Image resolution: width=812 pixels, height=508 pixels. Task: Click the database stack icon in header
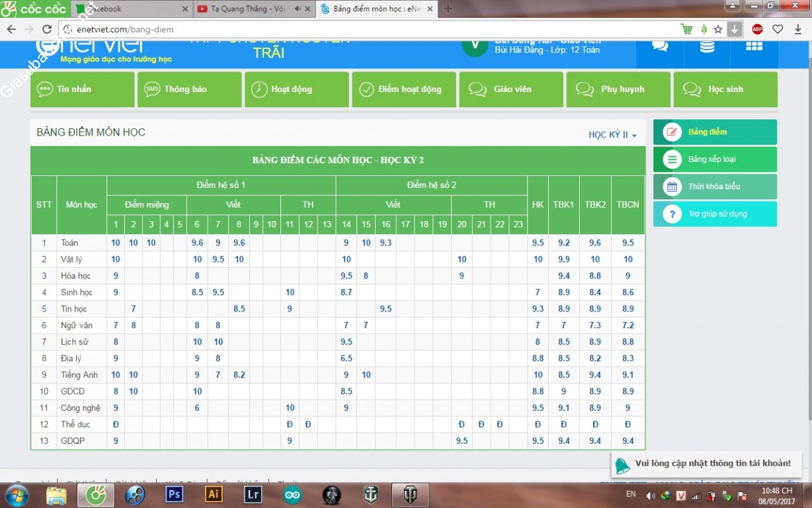click(x=707, y=46)
